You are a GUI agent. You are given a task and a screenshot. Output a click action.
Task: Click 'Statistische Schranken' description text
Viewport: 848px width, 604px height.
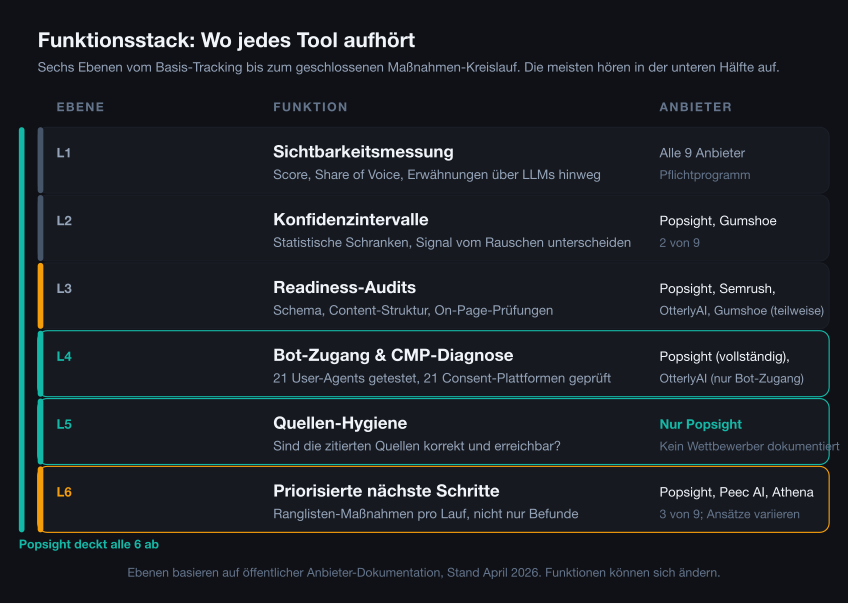[x=452, y=243]
